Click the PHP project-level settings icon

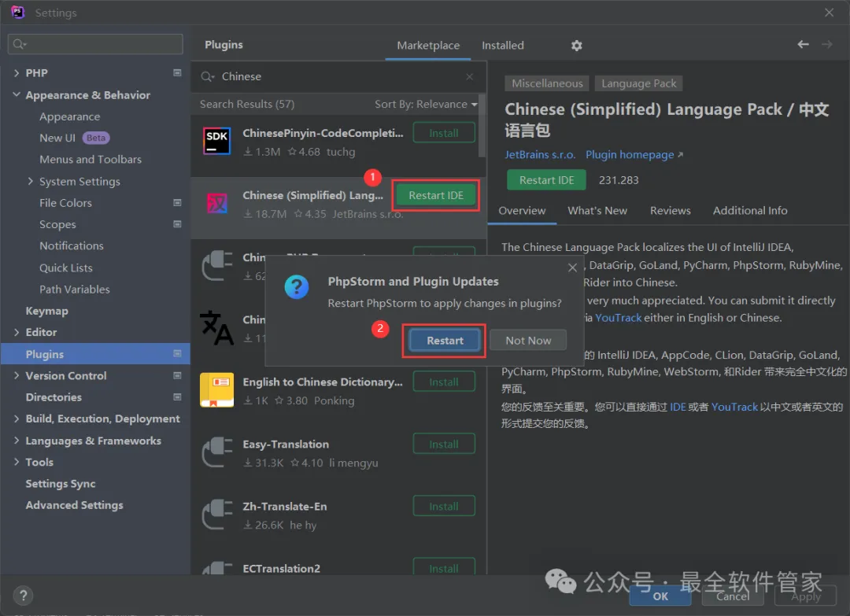tap(177, 72)
